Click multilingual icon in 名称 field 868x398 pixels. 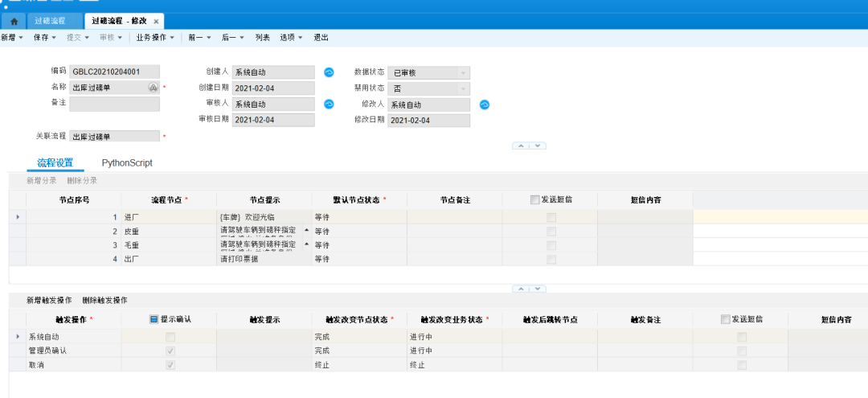tap(153, 88)
